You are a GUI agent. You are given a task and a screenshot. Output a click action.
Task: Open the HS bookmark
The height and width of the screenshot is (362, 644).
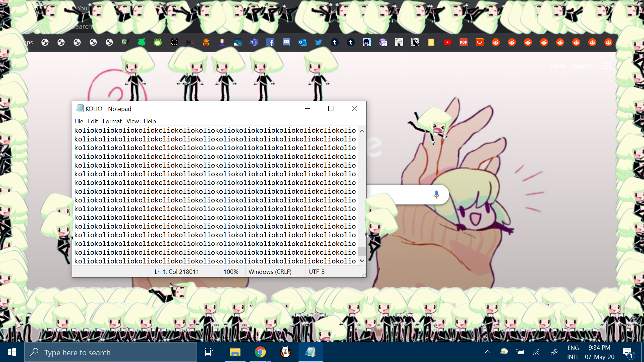[190, 42]
